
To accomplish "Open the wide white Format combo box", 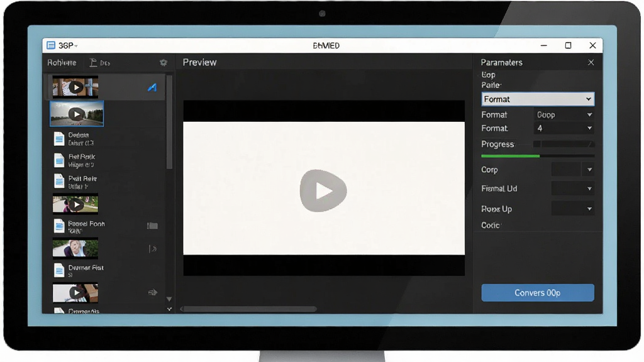I will [x=538, y=99].
